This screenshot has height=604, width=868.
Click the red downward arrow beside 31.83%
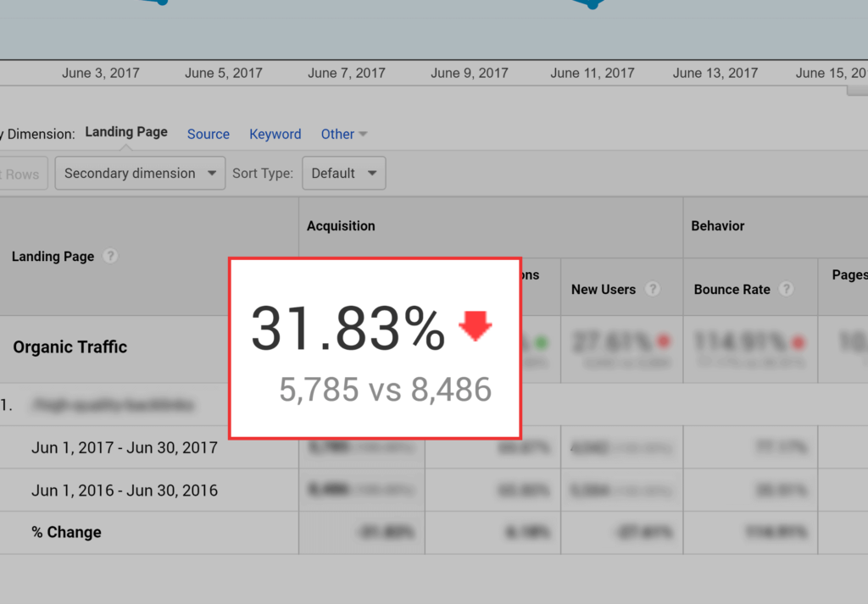tap(476, 326)
